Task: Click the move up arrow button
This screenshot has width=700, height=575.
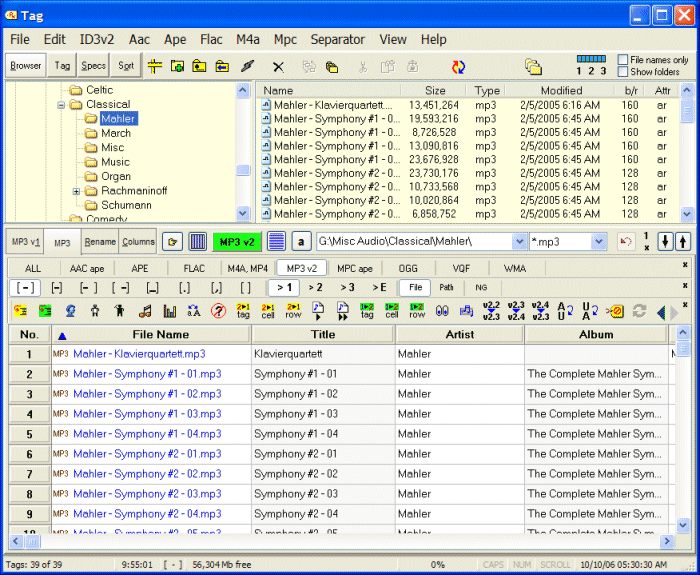Action: tap(683, 242)
